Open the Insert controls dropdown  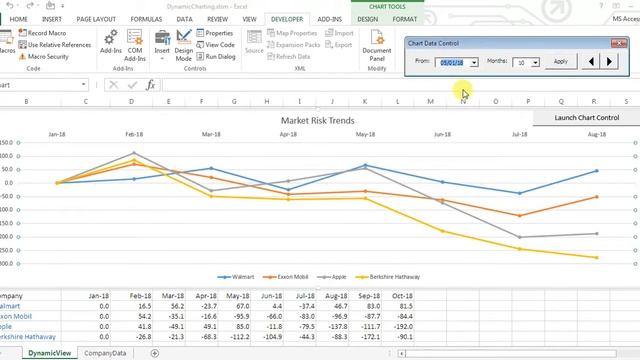click(162, 45)
